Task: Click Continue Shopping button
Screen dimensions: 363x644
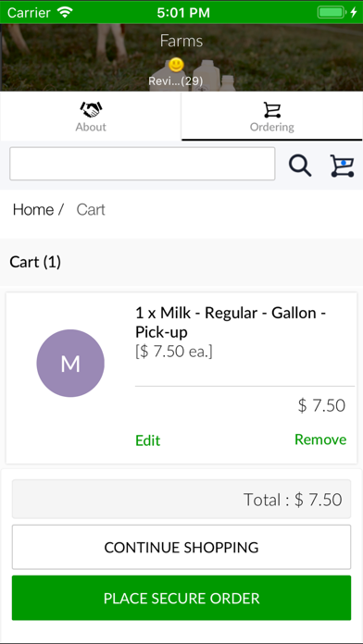Action: point(181,547)
